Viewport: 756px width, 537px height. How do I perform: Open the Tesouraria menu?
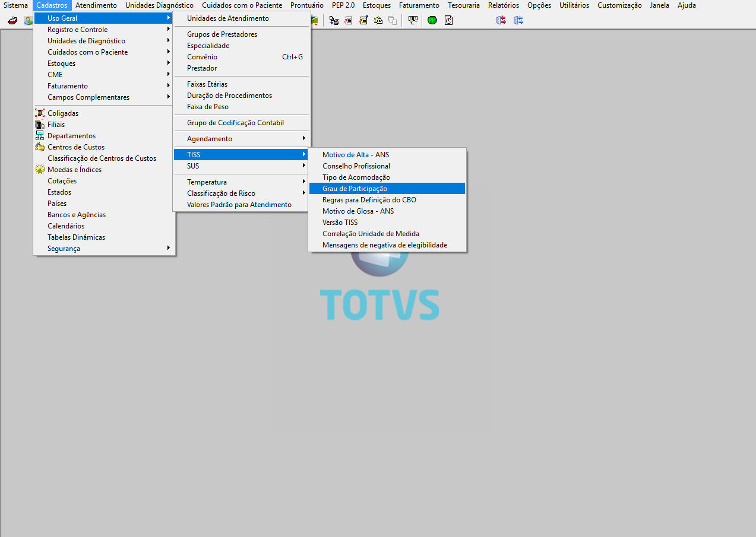click(x=464, y=5)
